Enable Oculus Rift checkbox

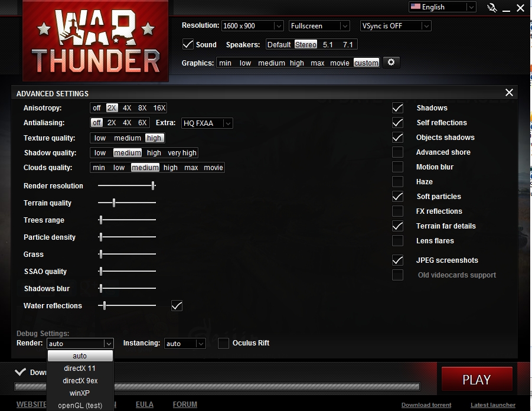click(x=223, y=343)
